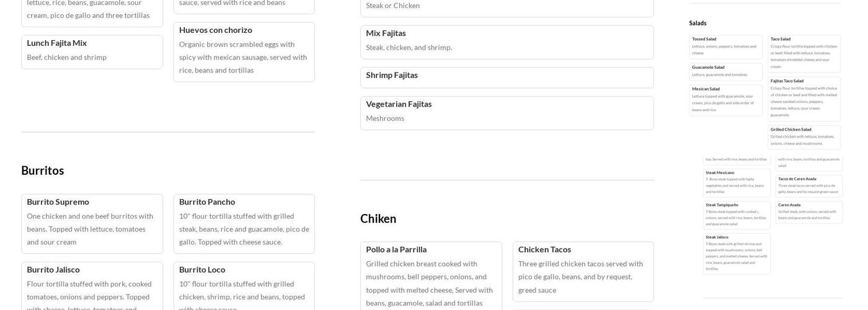Click the Burritos section heading
The height and width of the screenshot is (310, 868).
click(43, 170)
